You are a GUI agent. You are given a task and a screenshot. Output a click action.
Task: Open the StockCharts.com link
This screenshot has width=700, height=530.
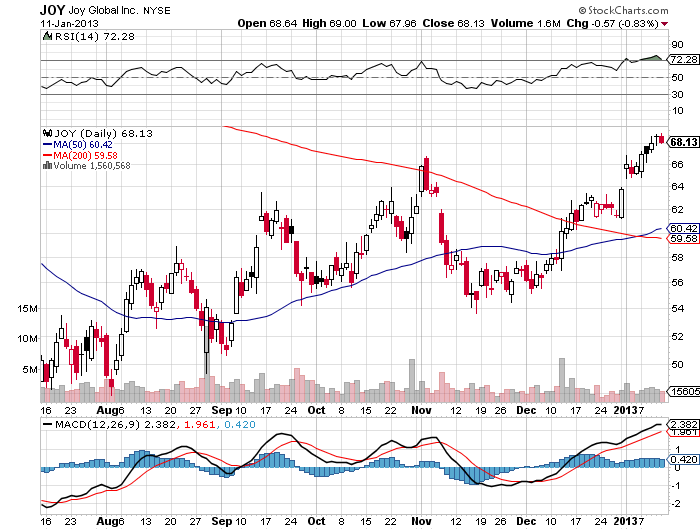pyautogui.click(x=628, y=10)
